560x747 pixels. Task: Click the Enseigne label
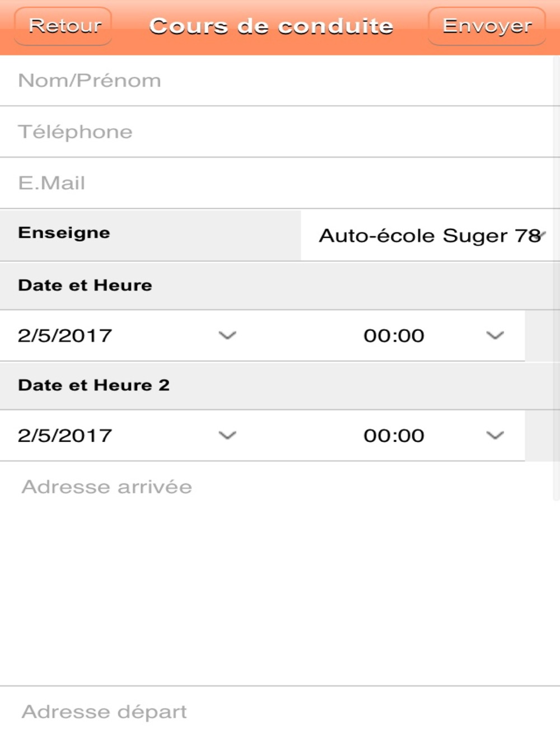coord(64,233)
